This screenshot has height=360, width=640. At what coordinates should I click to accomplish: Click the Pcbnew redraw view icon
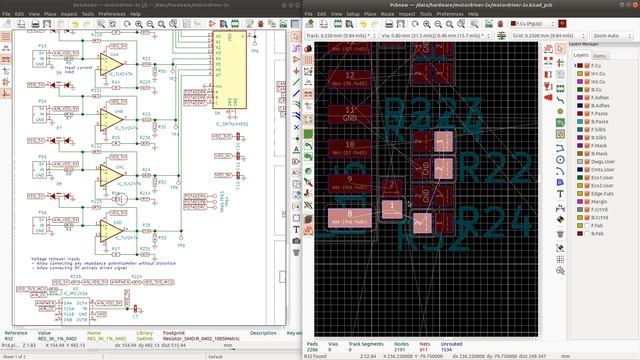tap(415, 24)
